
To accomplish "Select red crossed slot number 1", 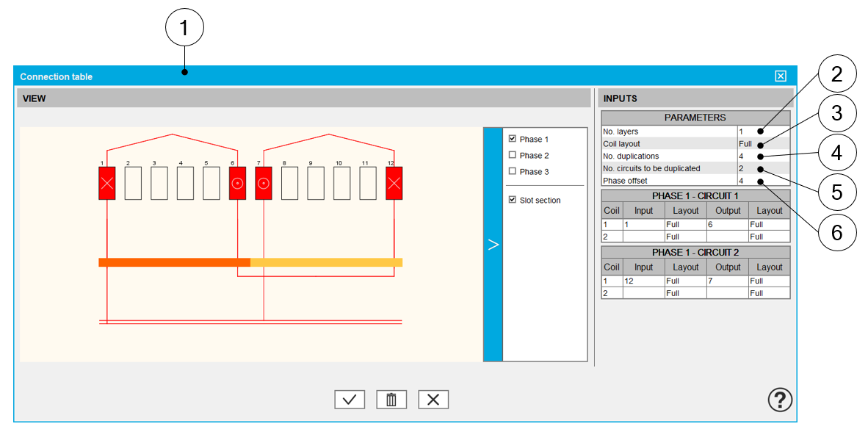I will (x=107, y=184).
